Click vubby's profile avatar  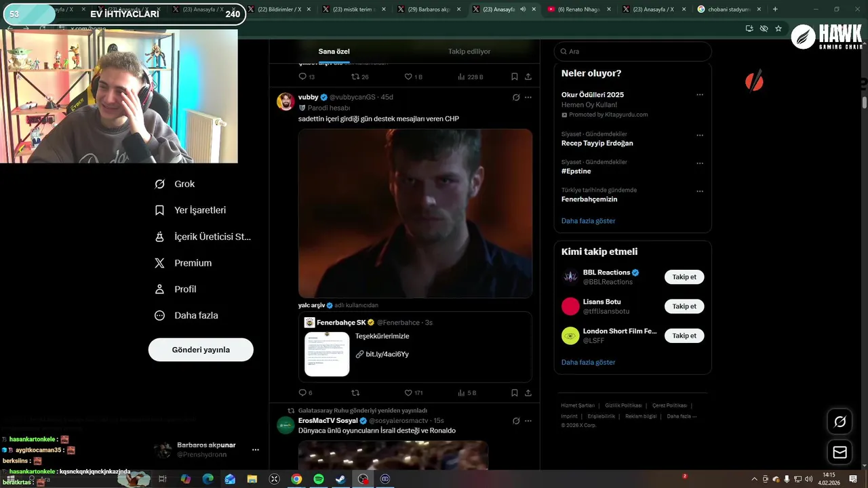click(x=285, y=102)
